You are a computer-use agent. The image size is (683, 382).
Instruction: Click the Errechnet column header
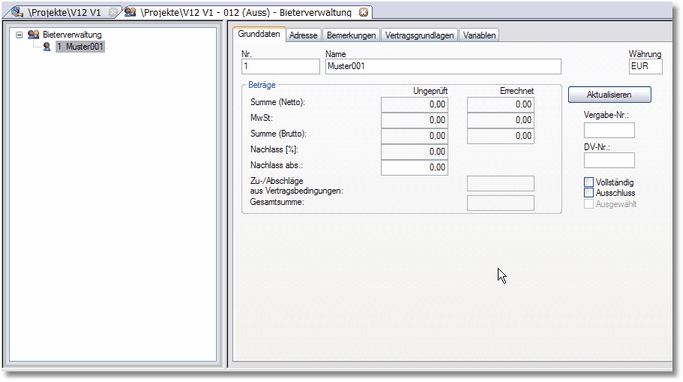(517, 91)
